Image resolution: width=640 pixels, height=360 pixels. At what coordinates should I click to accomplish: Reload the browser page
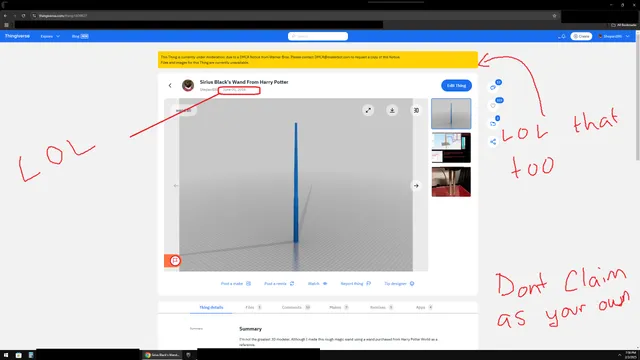23,16
